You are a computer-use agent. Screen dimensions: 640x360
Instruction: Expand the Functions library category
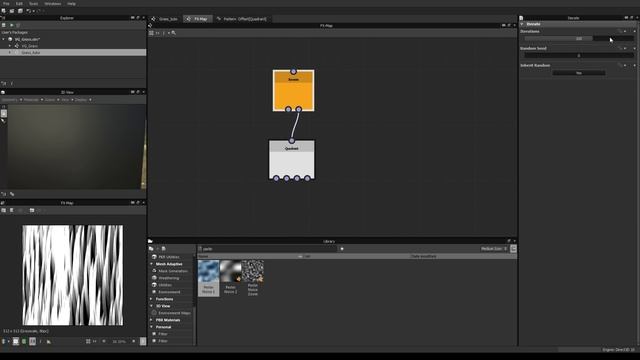pyautogui.click(x=151, y=299)
